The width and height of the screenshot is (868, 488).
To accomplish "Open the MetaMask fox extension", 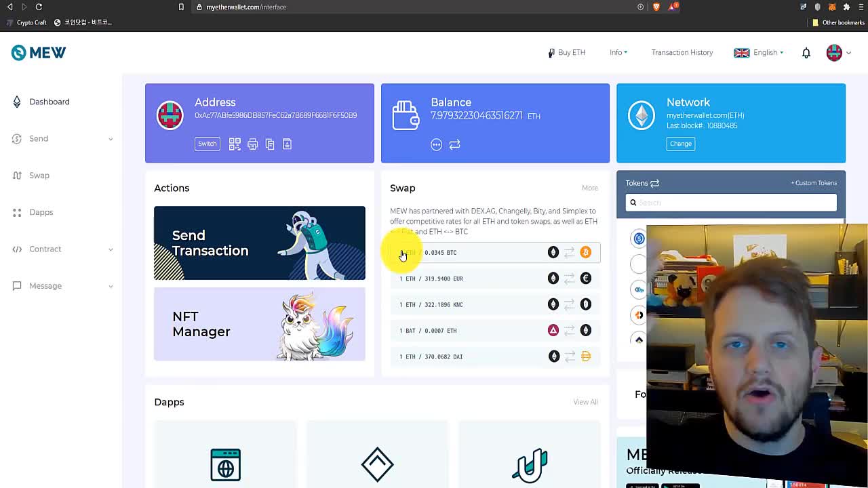I will [832, 7].
